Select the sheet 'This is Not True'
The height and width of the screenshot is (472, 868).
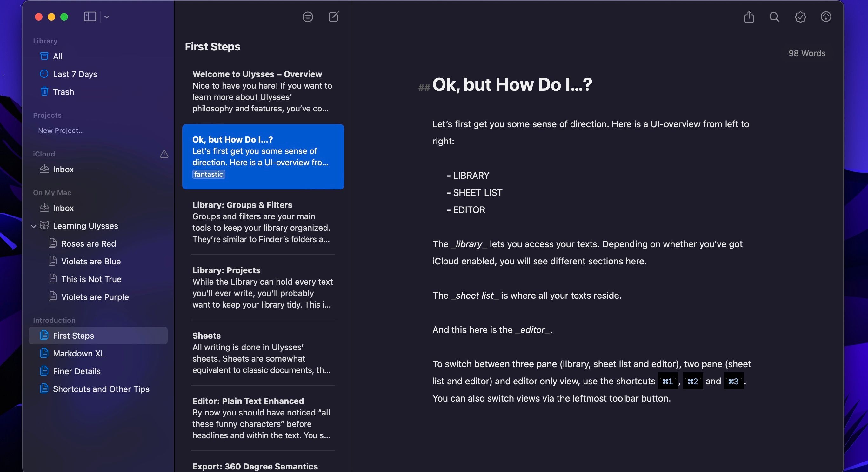(x=91, y=279)
